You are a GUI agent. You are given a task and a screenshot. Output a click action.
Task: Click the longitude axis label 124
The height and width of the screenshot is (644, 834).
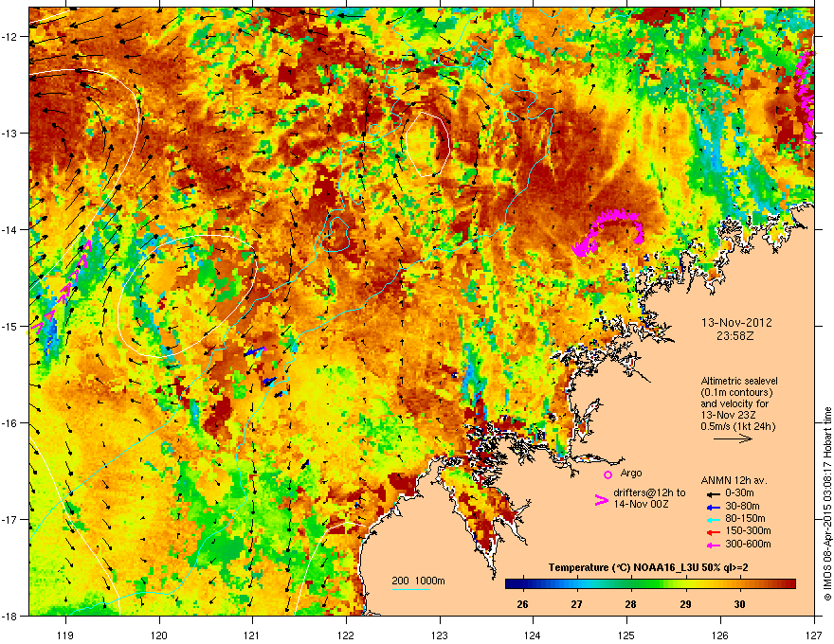click(533, 635)
